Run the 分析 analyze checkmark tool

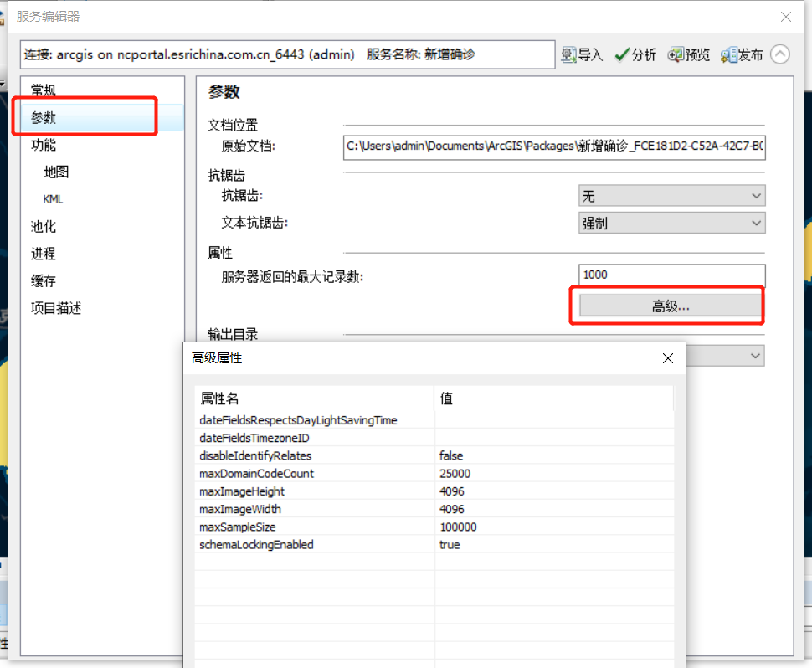635,54
